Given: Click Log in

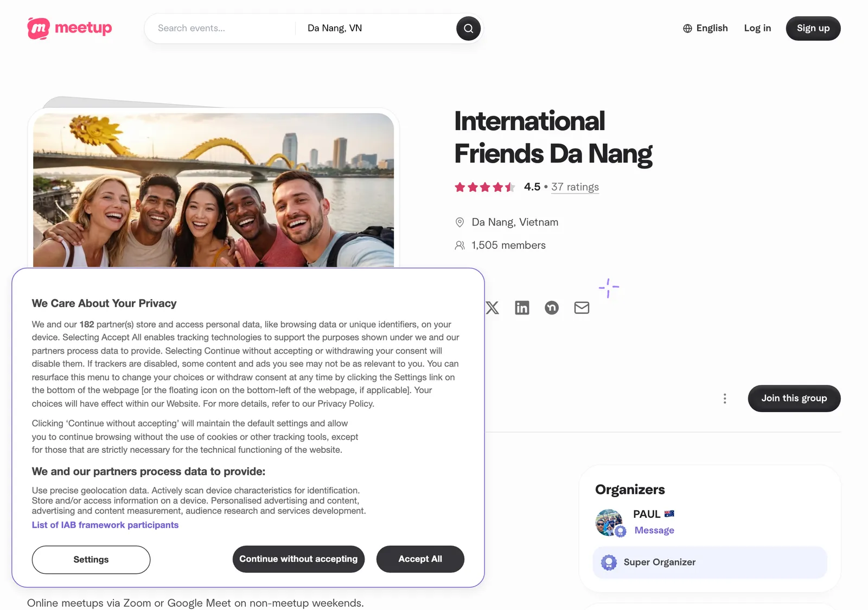Looking at the screenshot, I should (757, 28).
